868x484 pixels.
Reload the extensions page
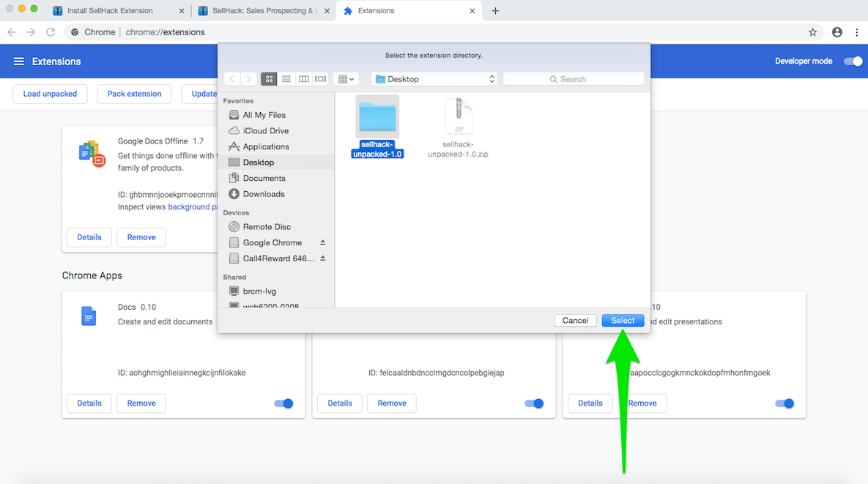(x=51, y=32)
